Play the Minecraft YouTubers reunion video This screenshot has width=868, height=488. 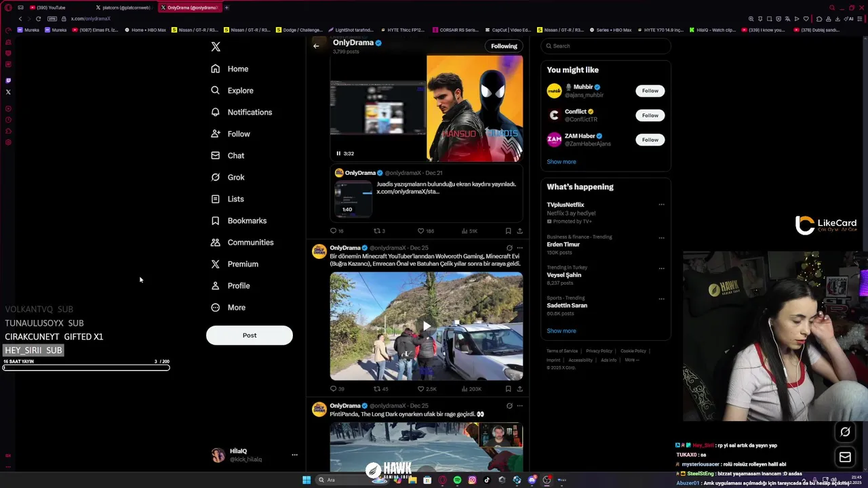click(427, 326)
